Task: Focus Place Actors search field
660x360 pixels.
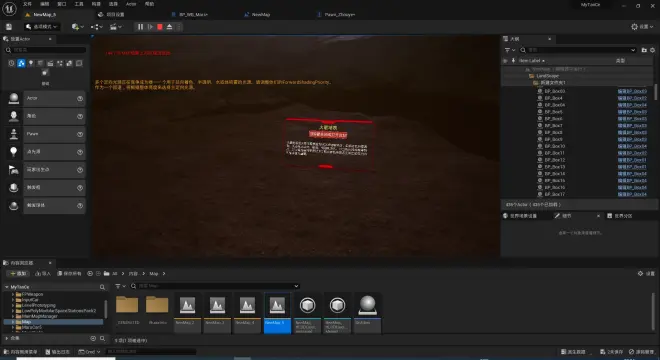Action: point(46,50)
